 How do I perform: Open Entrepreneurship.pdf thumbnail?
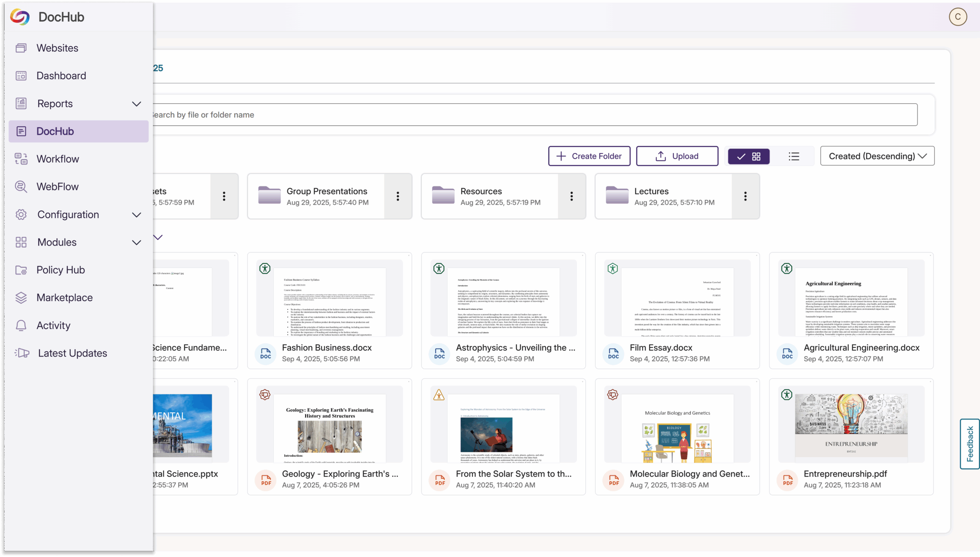(851, 425)
